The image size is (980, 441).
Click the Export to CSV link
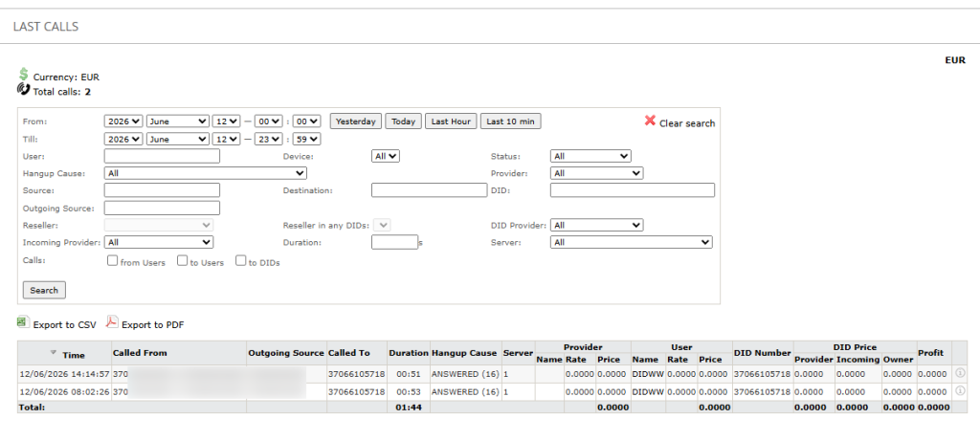point(65,325)
